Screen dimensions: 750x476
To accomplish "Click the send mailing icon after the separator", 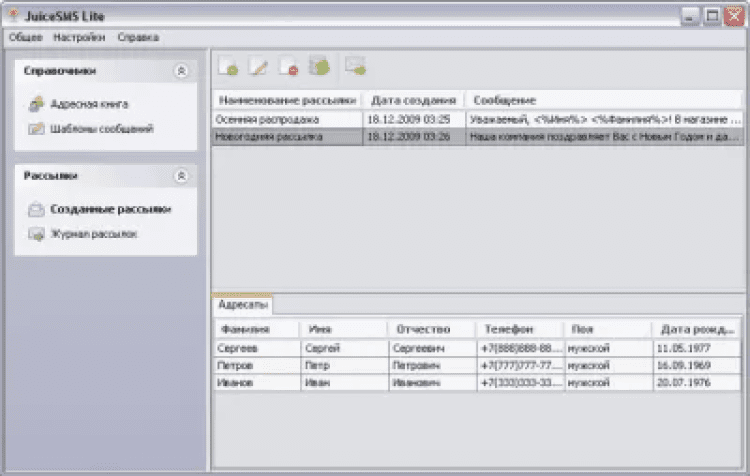I will 355,66.
